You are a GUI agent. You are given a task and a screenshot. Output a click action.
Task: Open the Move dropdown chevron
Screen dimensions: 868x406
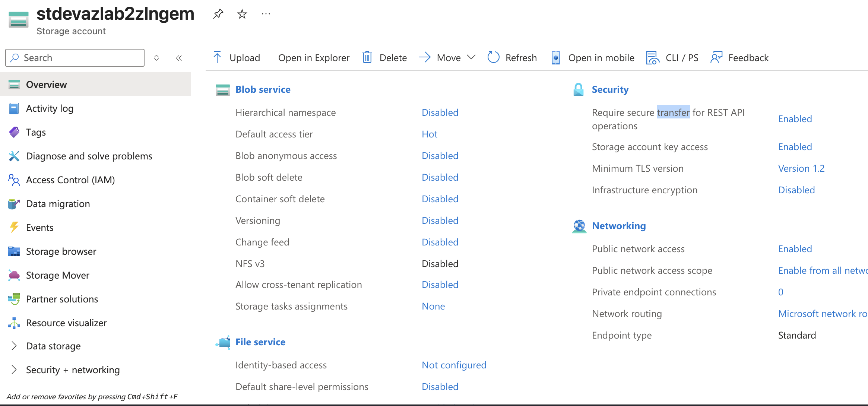pos(471,57)
